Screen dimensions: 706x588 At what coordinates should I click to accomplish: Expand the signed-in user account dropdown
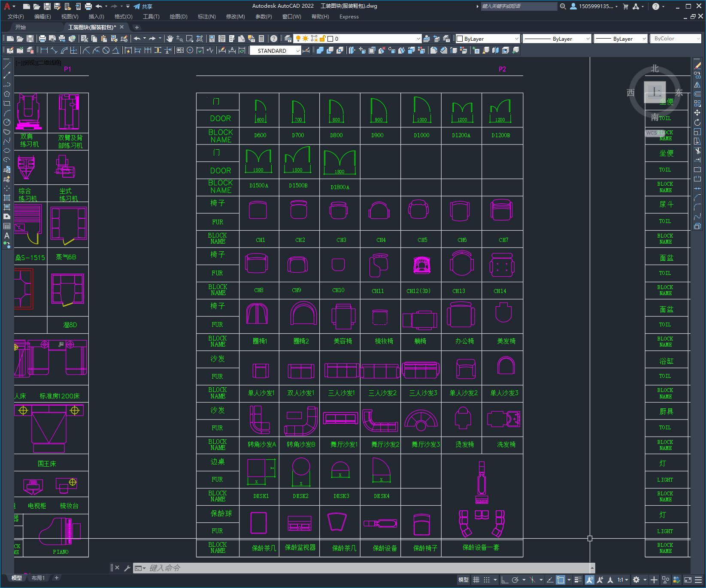594,6
